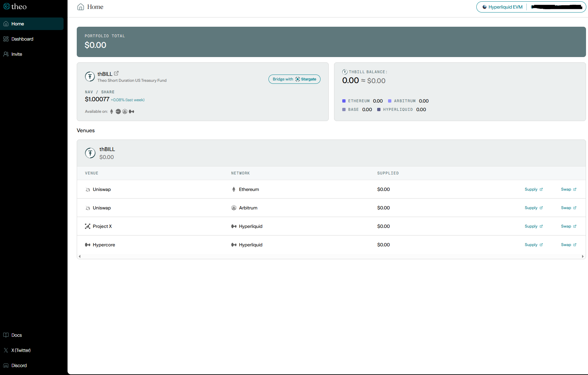Click Swap link for Uniswap Arbitrum
Image resolution: width=588 pixels, height=375 pixels.
coord(569,208)
